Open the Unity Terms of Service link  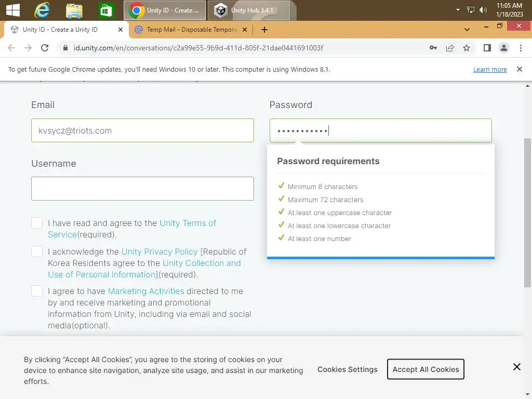point(188,223)
